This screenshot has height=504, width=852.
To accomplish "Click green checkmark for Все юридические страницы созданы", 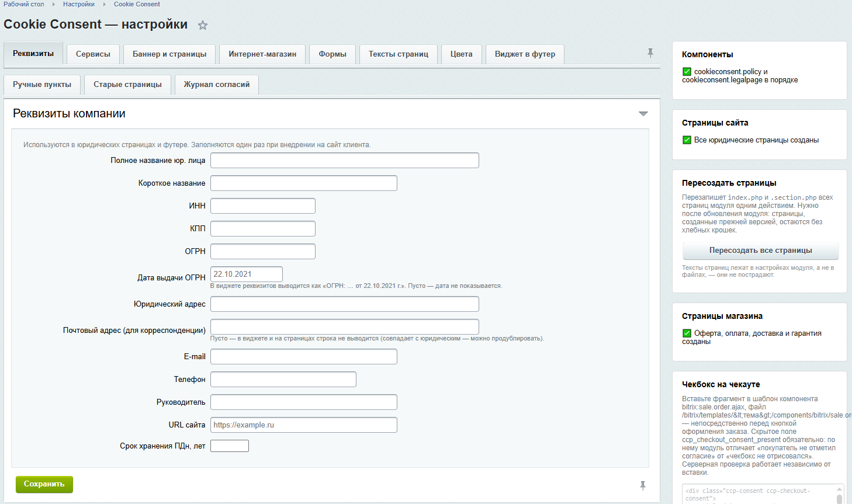I will (x=687, y=140).
